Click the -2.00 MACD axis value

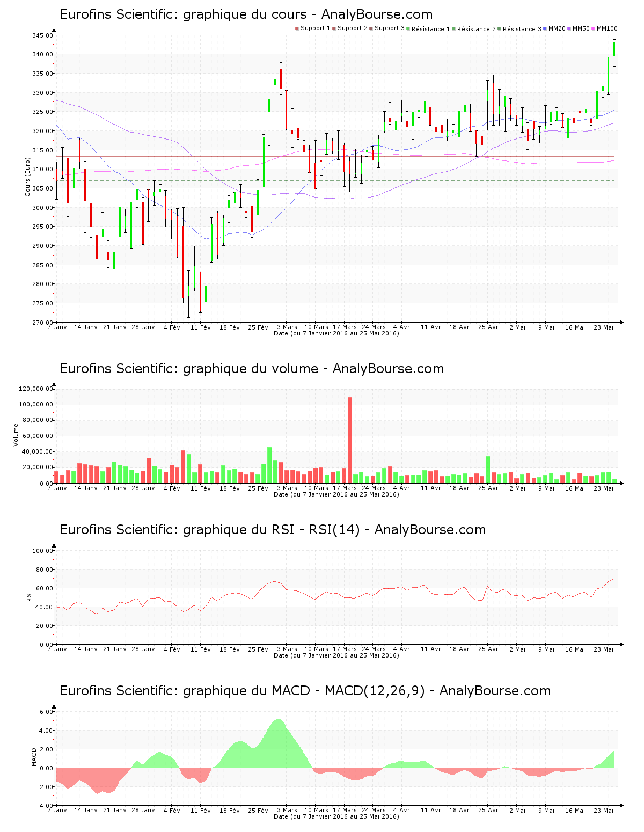(45, 787)
